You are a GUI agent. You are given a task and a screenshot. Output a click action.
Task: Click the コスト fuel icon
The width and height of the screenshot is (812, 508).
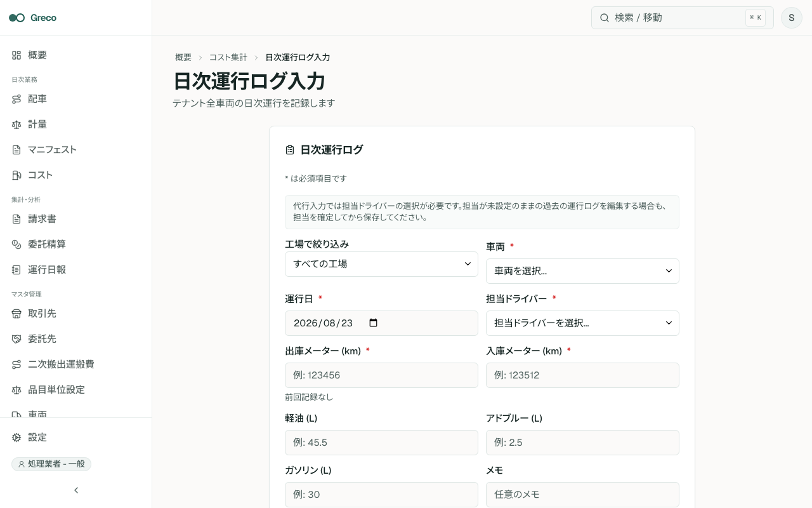16,175
